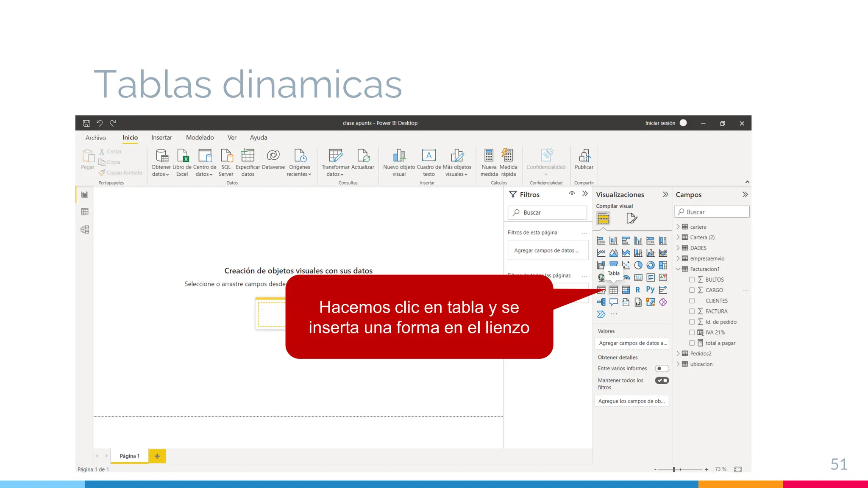The height and width of the screenshot is (488, 868).
Task: Insert the Power Automate visual
Action: pos(601,314)
